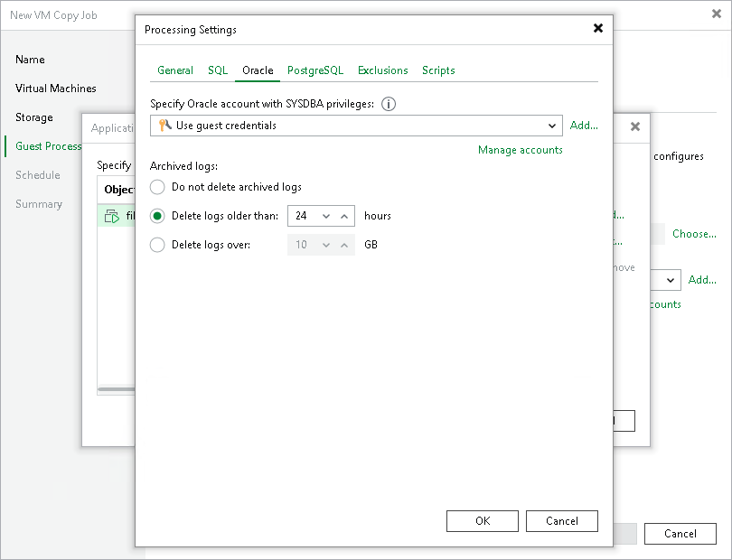Image resolution: width=732 pixels, height=560 pixels.
Task: Select Delete logs over option
Action: (157, 245)
